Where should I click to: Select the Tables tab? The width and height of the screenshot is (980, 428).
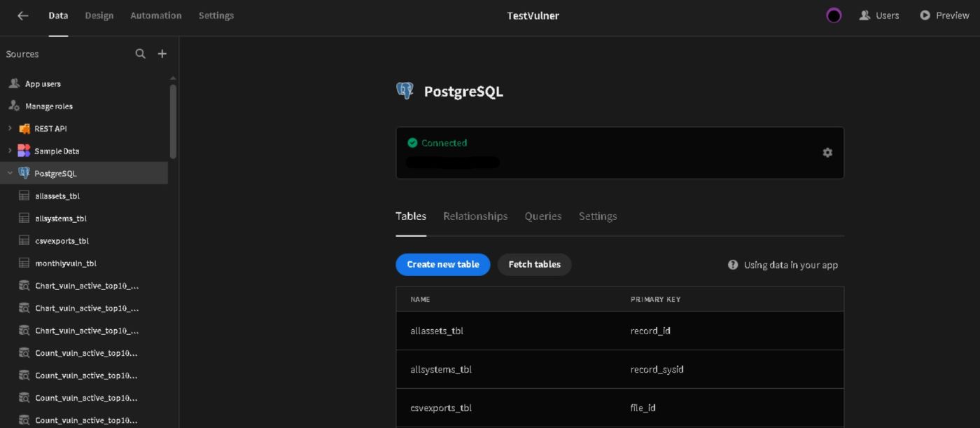coord(411,216)
